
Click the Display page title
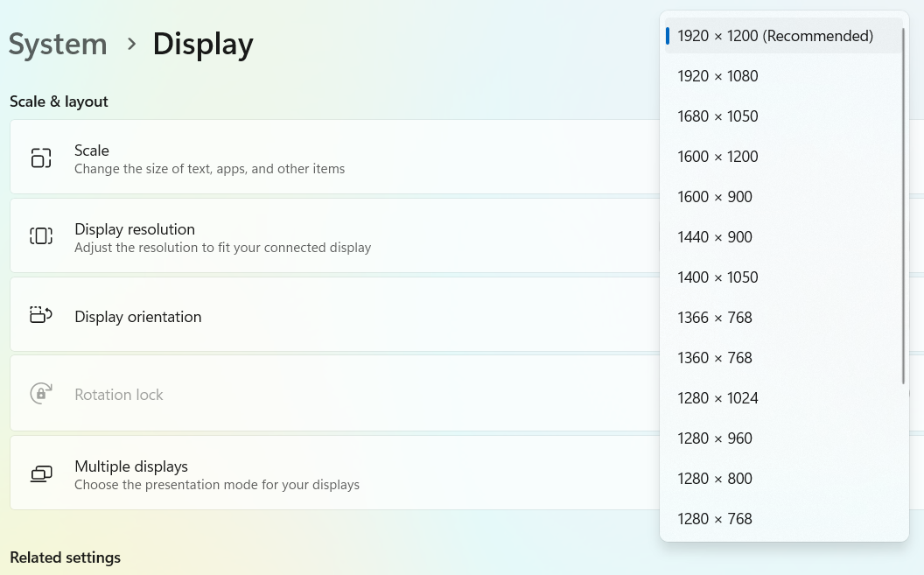coord(203,44)
